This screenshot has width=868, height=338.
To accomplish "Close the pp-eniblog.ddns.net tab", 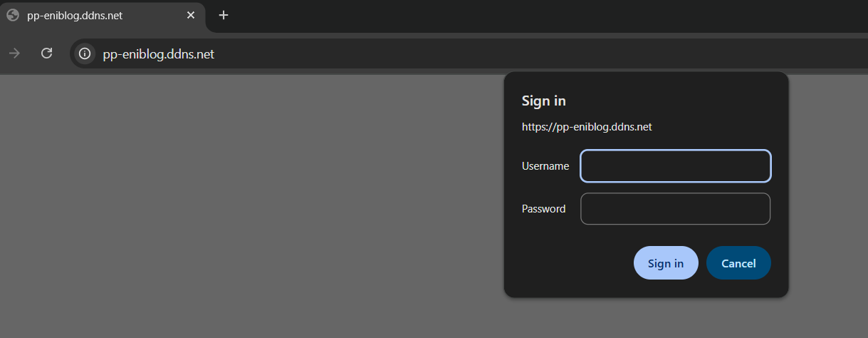I will (191, 15).
